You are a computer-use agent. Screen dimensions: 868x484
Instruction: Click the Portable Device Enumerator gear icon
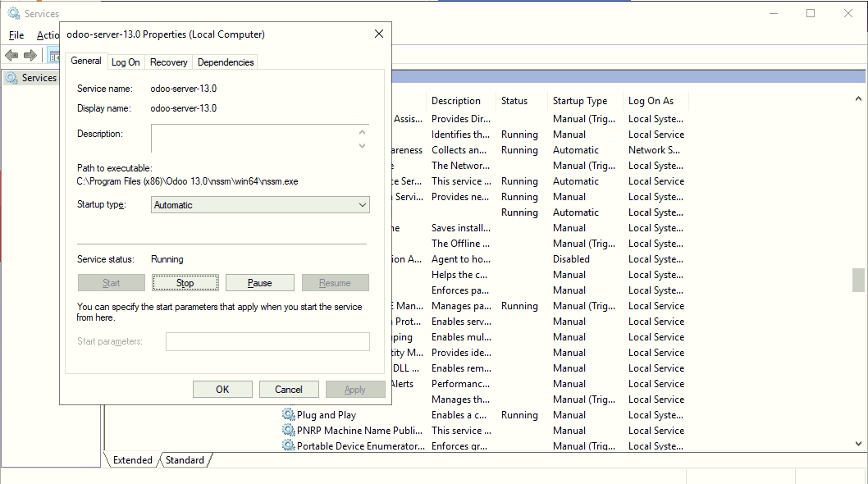pyautogui.click(x=289, y=446)
